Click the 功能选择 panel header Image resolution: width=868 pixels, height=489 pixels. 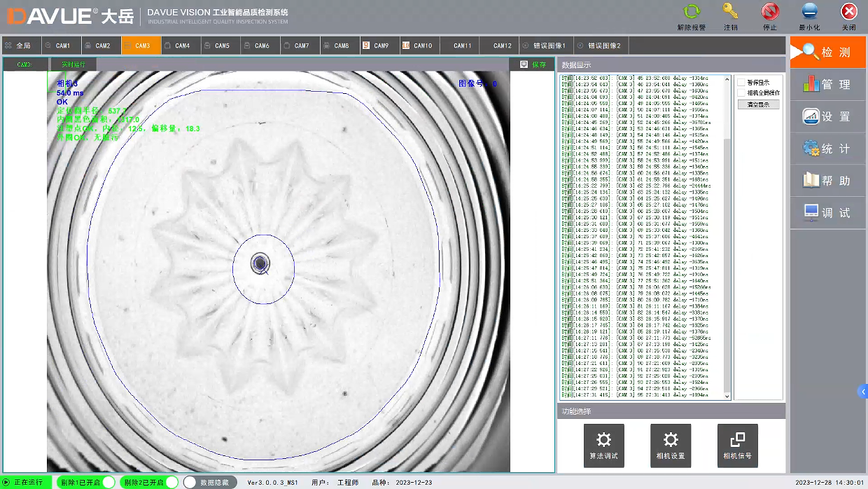(671, 411)
